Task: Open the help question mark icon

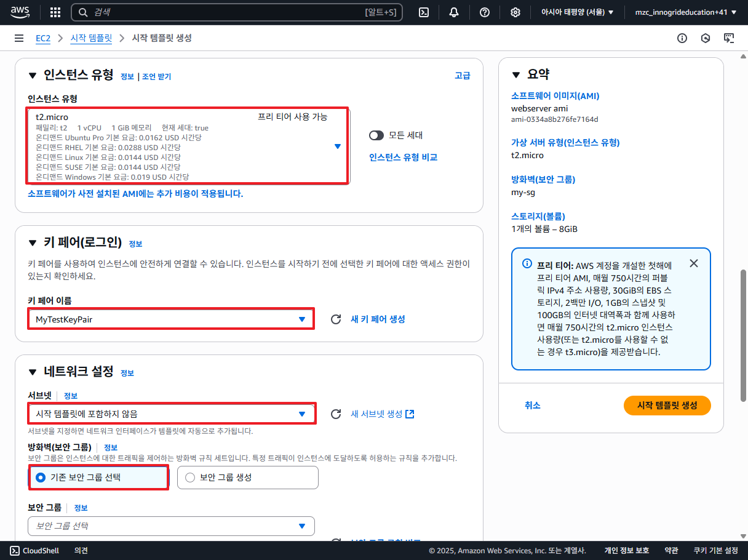Action: (485, 12)
